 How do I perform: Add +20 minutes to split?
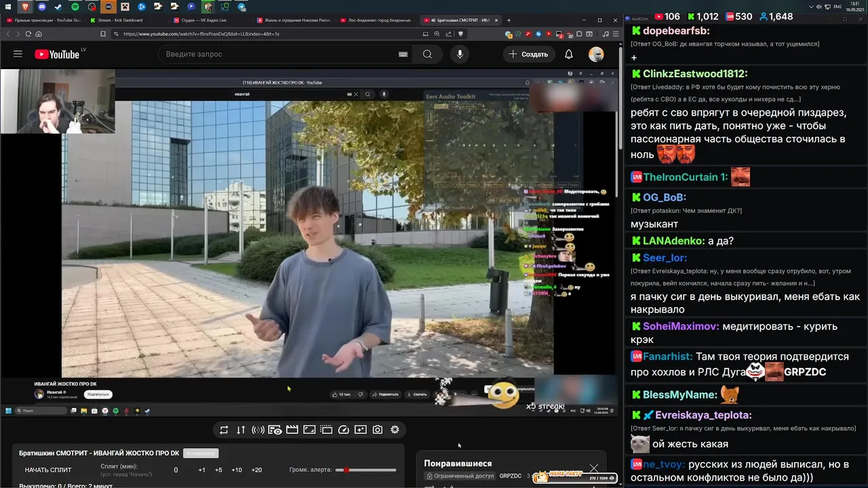tap(256, 470)
